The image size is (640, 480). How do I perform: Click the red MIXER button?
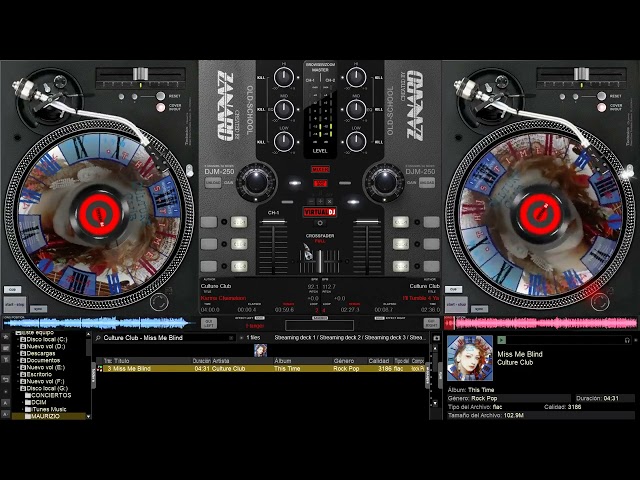(320, 169)
